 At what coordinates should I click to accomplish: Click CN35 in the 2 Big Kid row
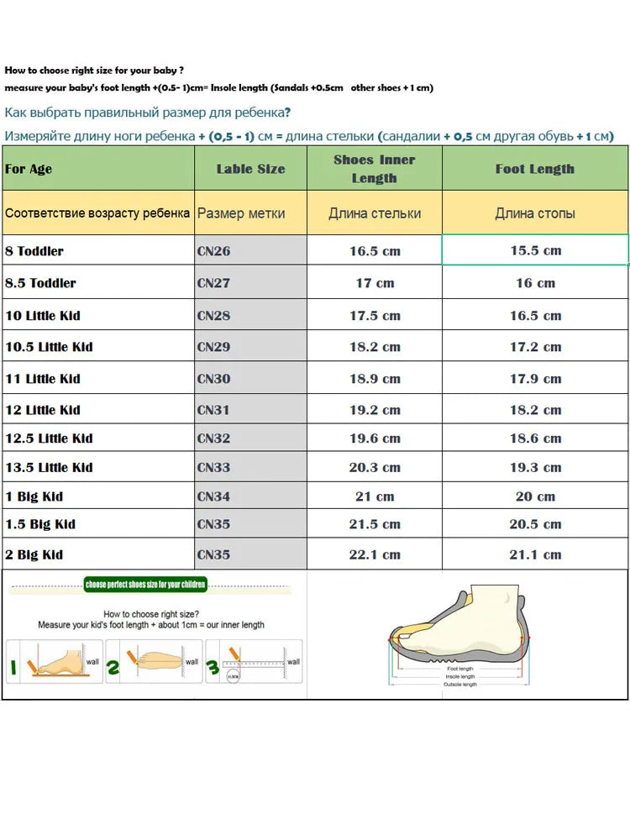(x=250, y=554)
